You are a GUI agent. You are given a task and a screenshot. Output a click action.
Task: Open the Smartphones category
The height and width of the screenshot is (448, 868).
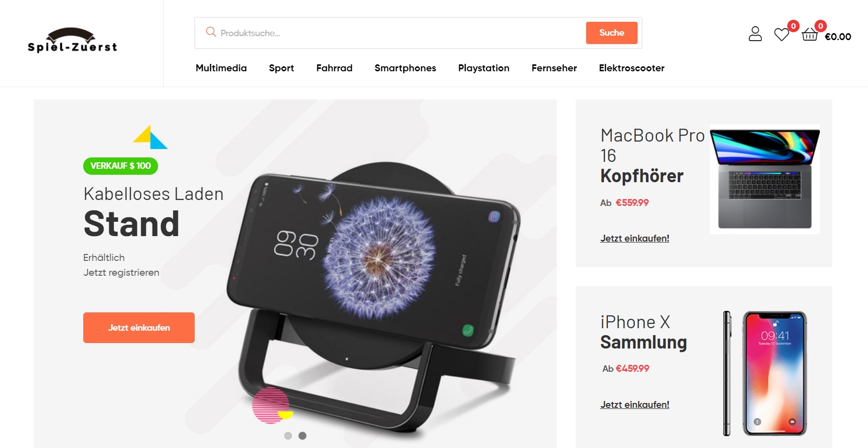coord(405,68)
